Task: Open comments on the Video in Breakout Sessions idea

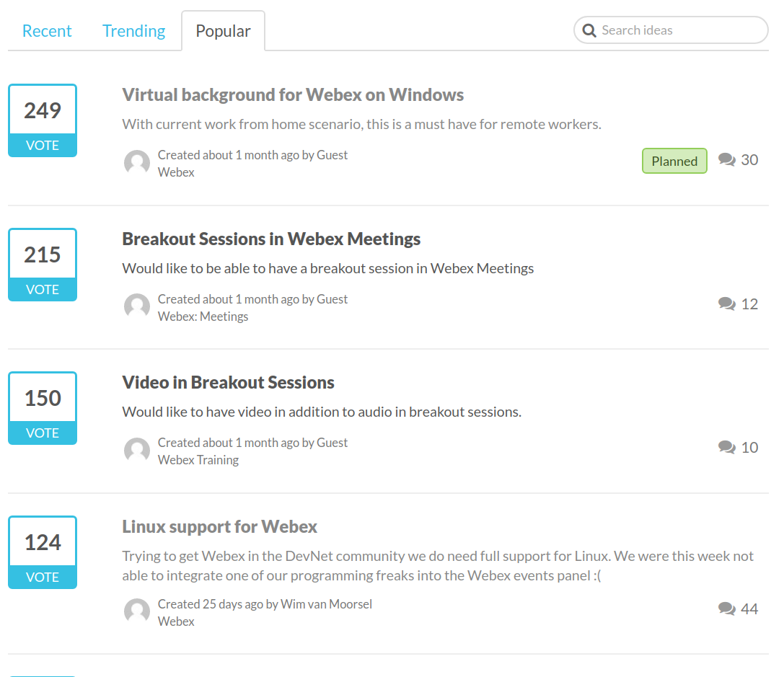Action: 738,447
